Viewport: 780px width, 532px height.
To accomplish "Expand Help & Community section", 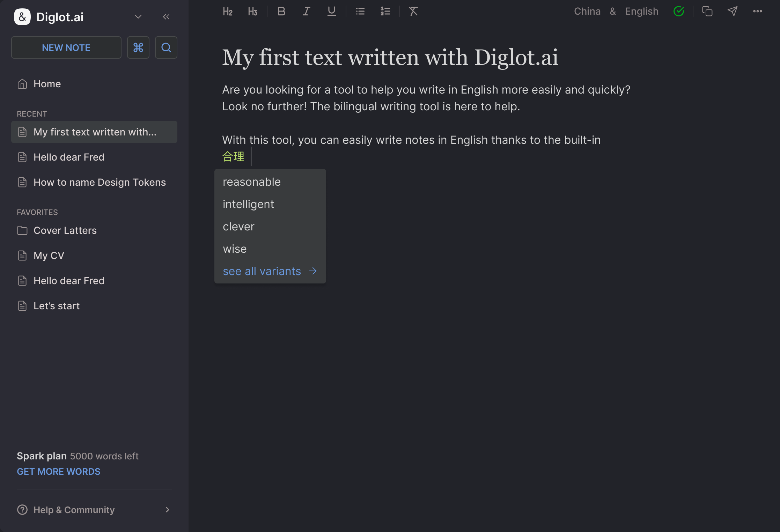I will (x=168, y=510).
